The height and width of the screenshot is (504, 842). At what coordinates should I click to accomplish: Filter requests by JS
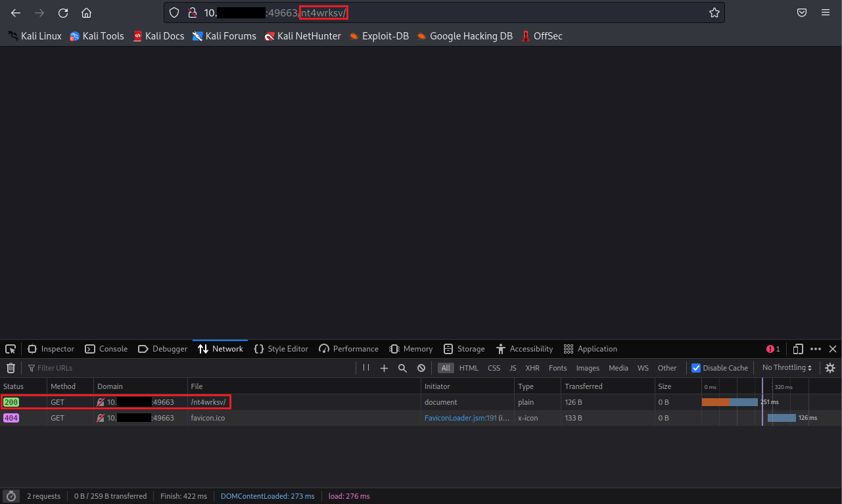[x=513, y=368]
